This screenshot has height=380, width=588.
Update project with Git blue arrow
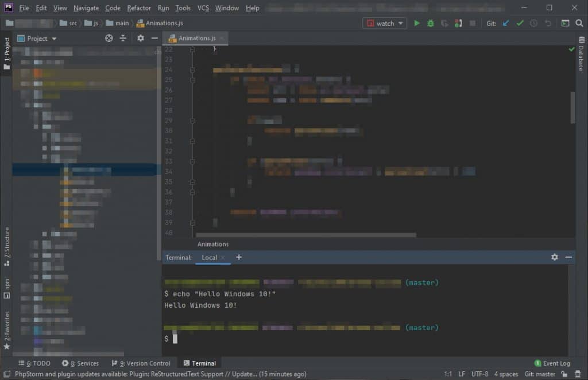(506, 23)
